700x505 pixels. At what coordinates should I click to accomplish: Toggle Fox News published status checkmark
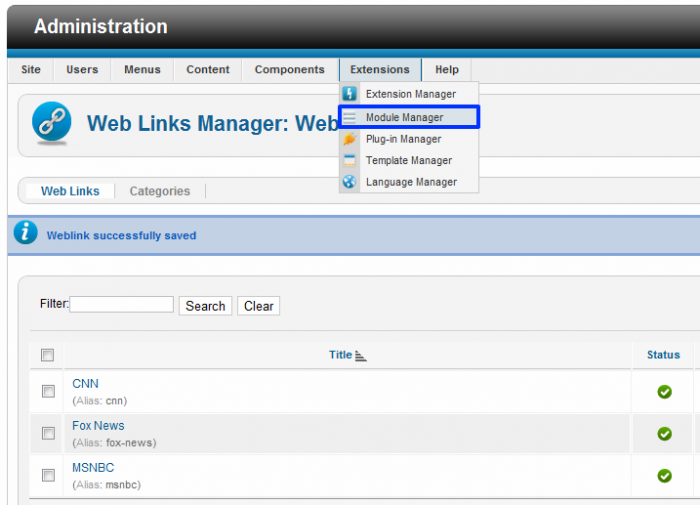pyautogui.click(x=664, y=434)
